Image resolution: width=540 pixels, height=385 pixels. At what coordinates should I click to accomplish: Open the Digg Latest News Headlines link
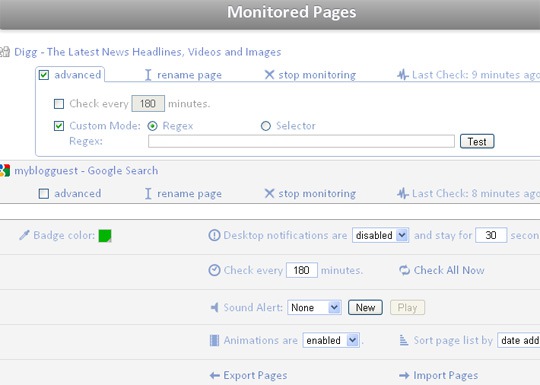148,52
